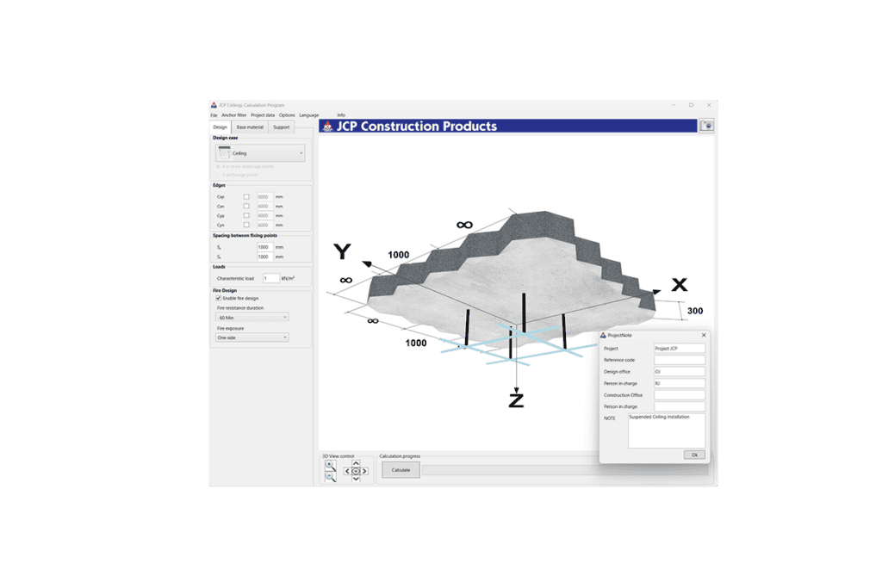This screenshot has width=882, height=588.
Task: Reset 3D view with center target icon
Action: tap(356, 471)
